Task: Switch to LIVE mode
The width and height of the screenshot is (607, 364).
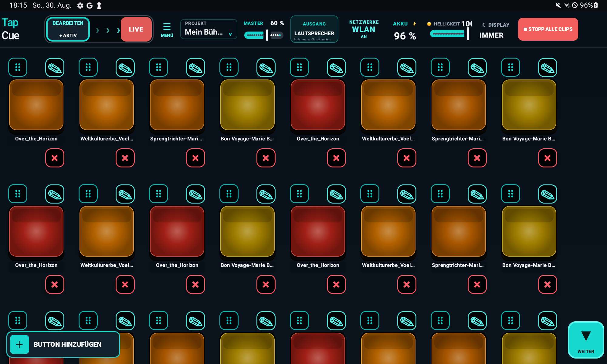Action: coord(136,29)
